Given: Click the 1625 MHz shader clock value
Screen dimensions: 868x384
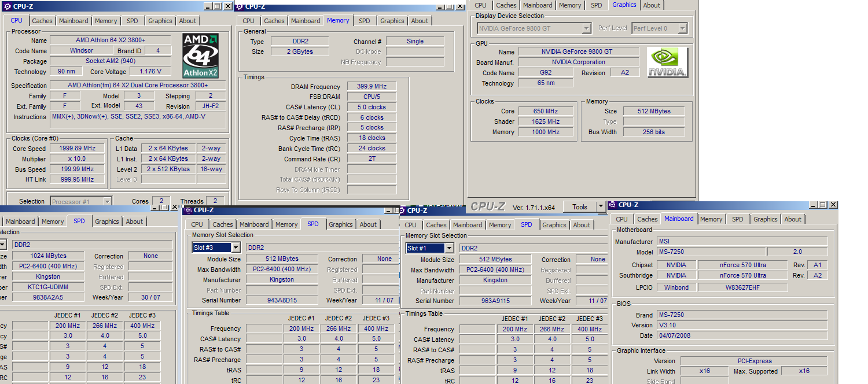Looking at the screenshot, I should (546, 122).
